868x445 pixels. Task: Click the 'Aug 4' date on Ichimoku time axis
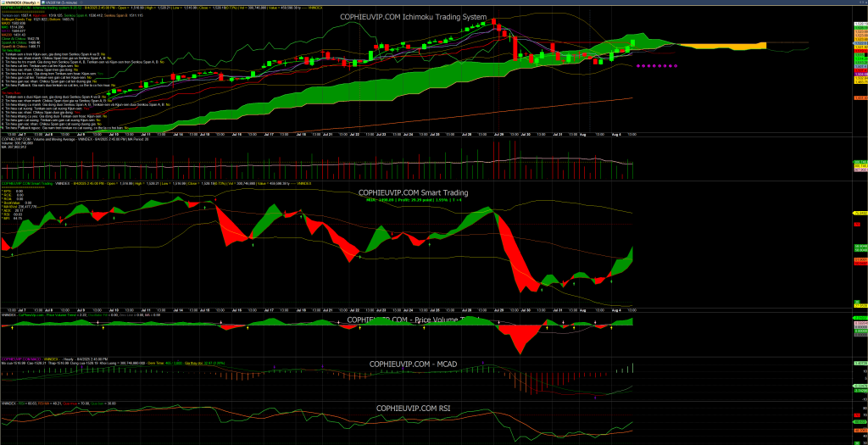616,135
